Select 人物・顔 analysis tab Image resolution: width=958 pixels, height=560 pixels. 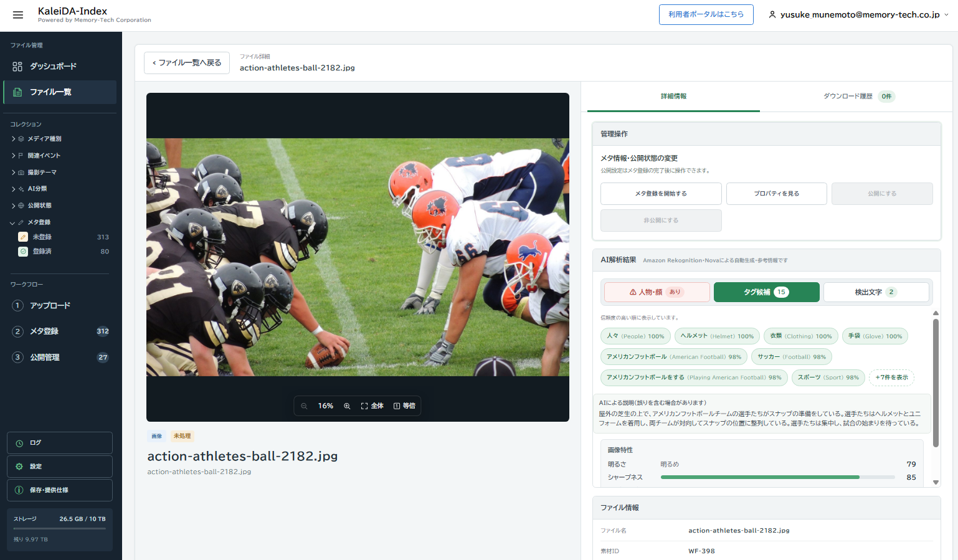coord(657,292)
